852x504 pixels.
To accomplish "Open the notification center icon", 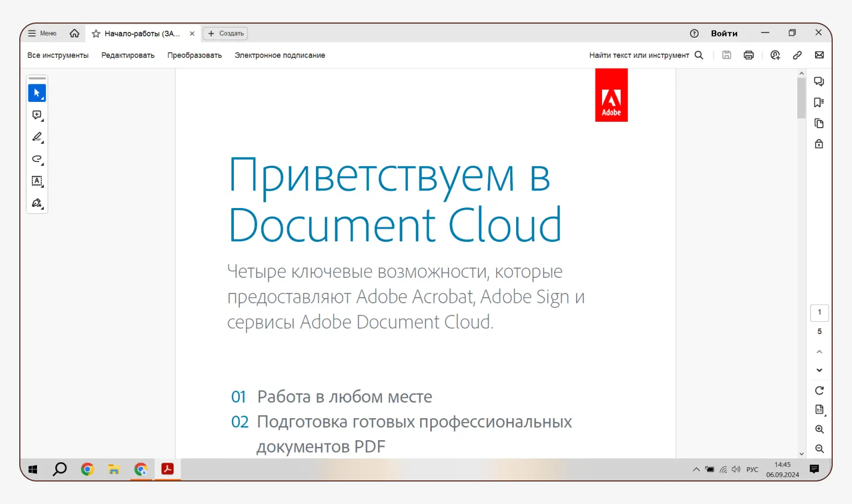I will point(814,469).
